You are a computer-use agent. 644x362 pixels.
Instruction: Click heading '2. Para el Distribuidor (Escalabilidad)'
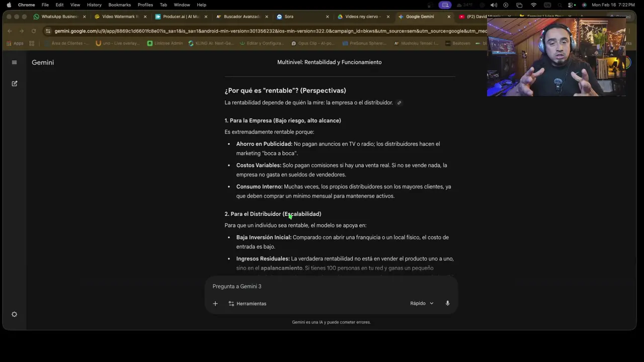[273, 214]
